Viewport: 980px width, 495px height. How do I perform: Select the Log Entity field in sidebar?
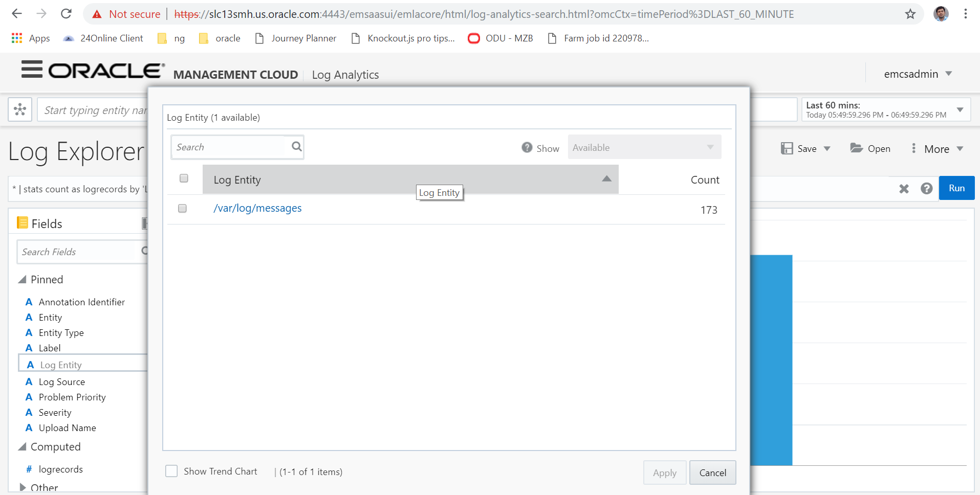click(x=61, y=365)
